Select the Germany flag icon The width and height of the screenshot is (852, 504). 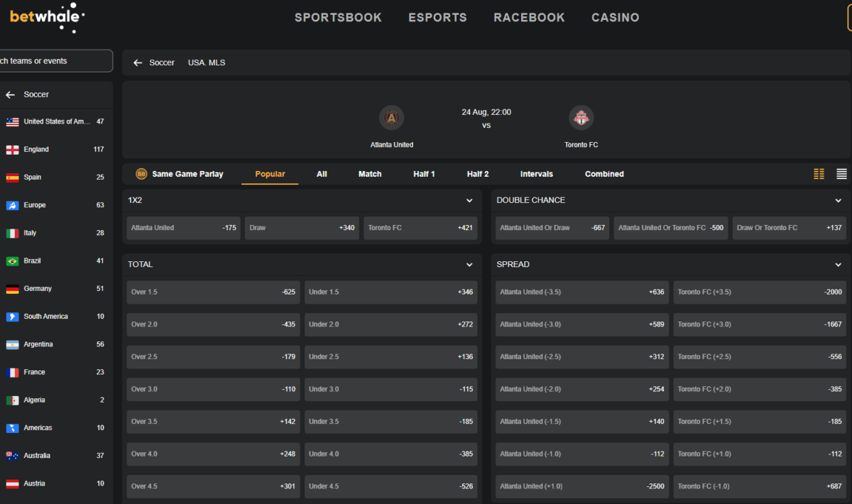pyautogui.click(x=12, y=289)
